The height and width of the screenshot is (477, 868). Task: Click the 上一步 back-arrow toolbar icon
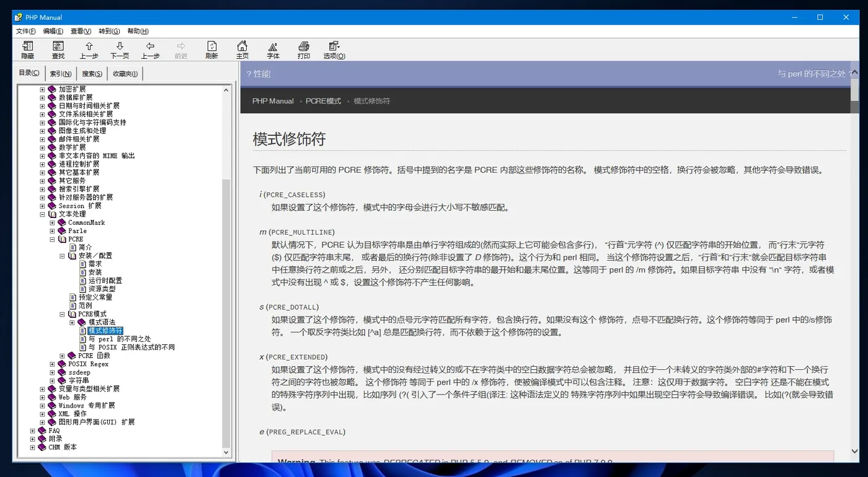[150, 46]
